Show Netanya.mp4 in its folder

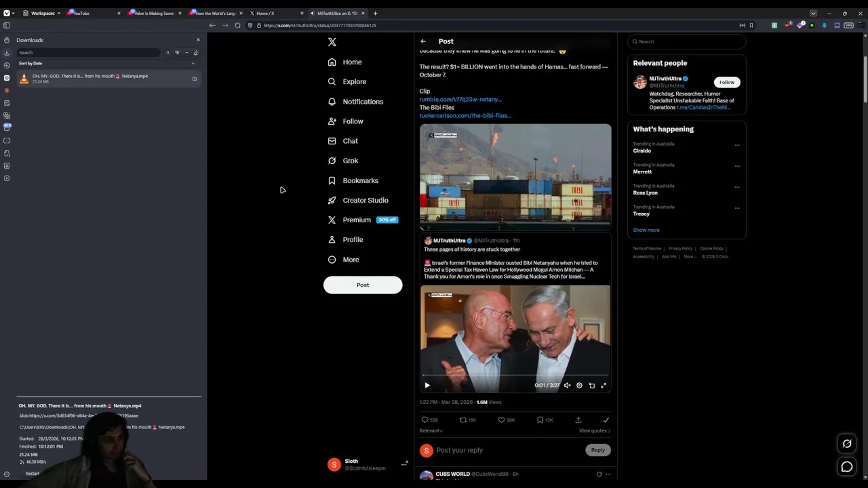[x=194, y=79]
